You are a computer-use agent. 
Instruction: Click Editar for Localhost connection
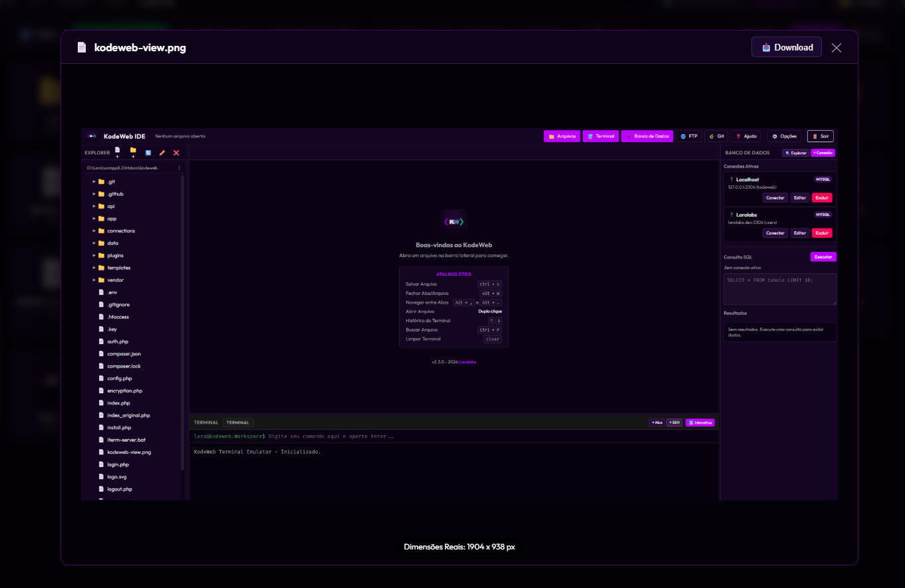tap(800, 197)
